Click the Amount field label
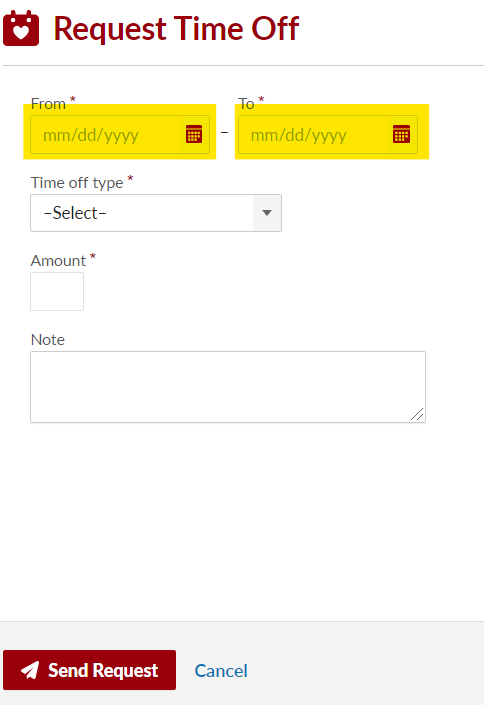 coord(58,261)
